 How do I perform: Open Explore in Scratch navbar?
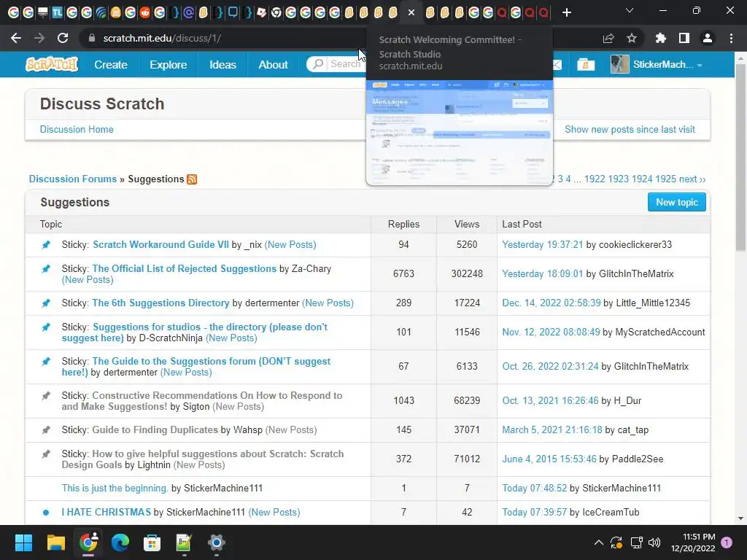[x=169, y=64]
